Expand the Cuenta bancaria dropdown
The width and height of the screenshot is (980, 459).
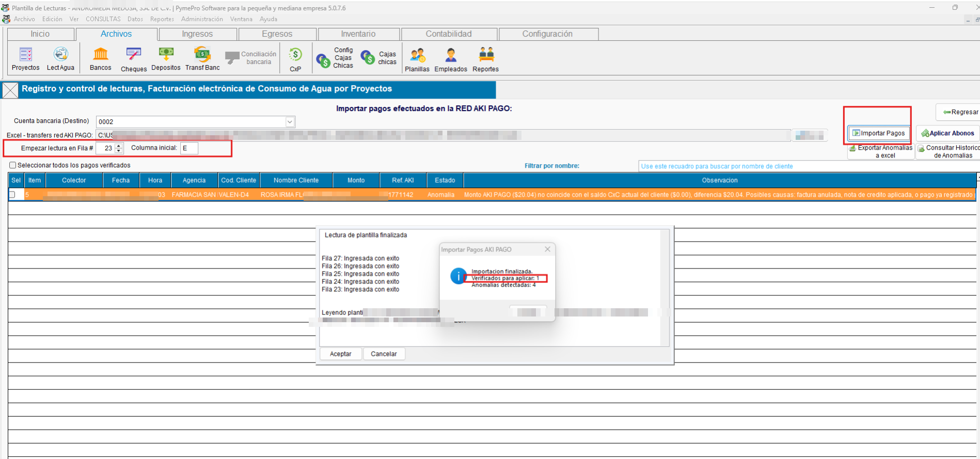point(290,122)
